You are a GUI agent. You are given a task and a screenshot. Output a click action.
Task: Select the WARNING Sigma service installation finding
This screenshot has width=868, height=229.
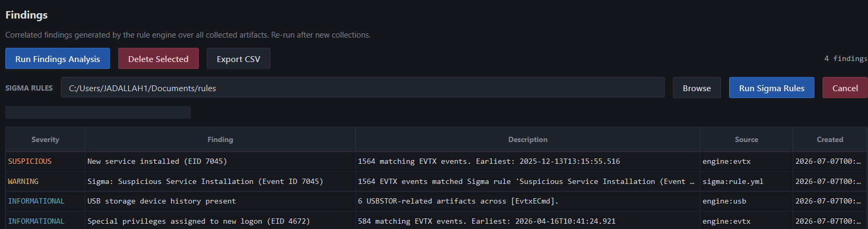point(436,181)
